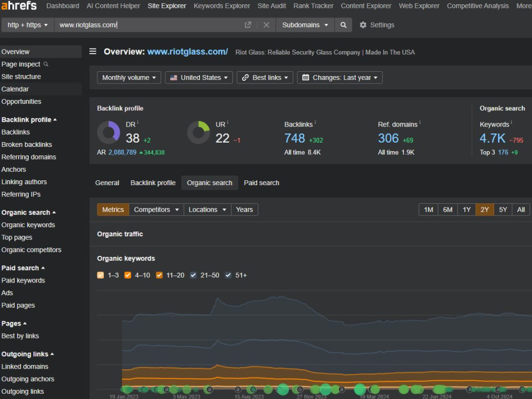
Task: Click the Ahrefs logo
Action: click(x=19, y=5)
